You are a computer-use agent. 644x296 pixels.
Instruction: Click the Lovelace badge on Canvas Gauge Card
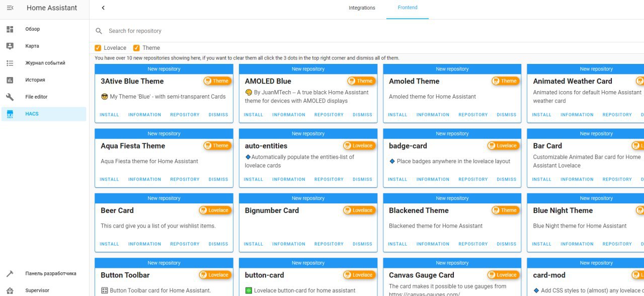coord(503,275)
